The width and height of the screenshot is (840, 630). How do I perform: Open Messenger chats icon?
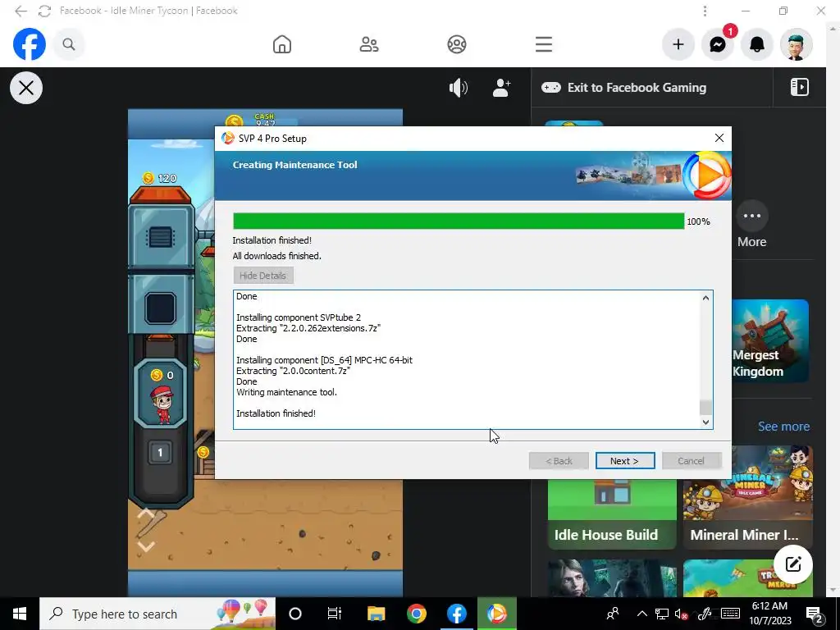click(717, 44)
